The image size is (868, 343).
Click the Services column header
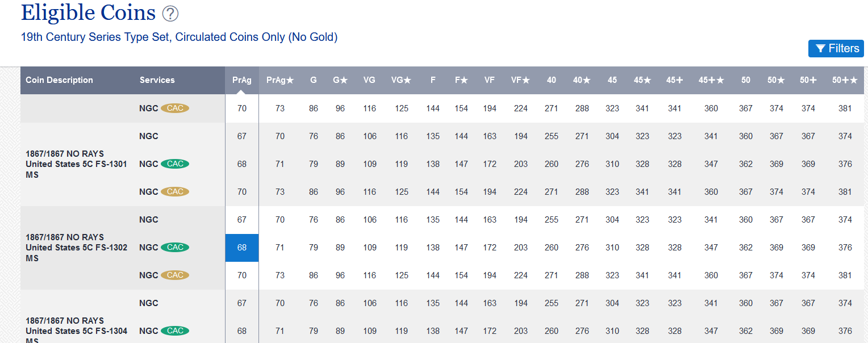tap(157, 80)
